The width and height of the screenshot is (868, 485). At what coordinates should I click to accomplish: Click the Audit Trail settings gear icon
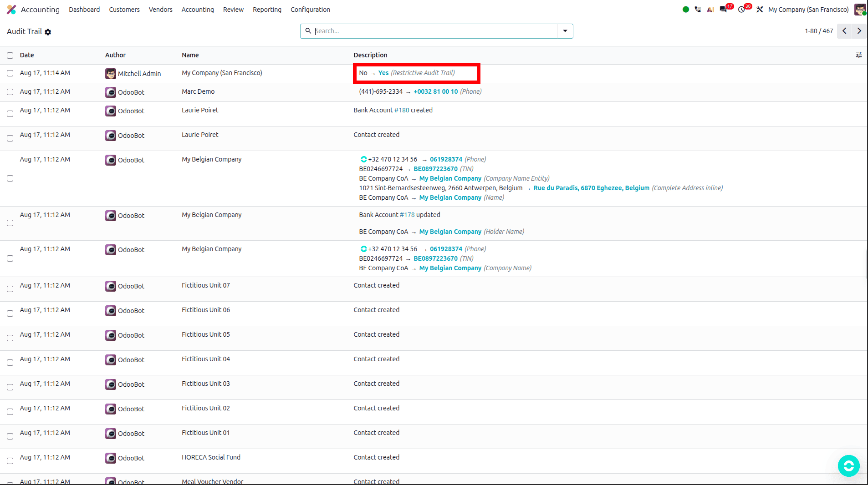coord(48,32)
